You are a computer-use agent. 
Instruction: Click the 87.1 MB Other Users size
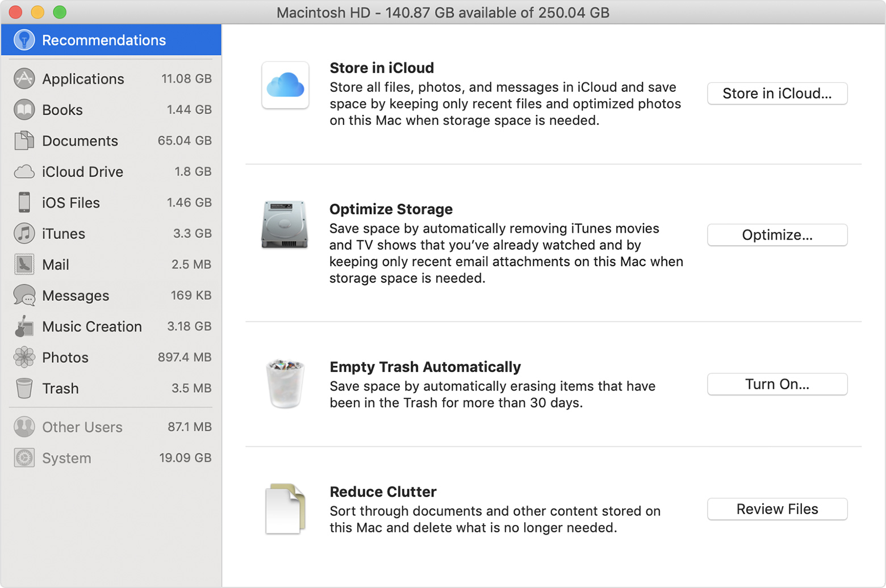tap(190, 427)
